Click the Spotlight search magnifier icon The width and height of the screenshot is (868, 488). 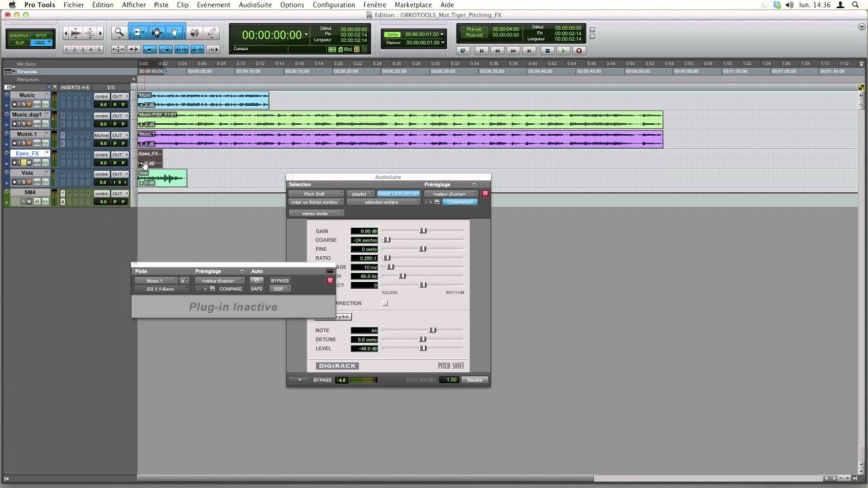(855, 5)
